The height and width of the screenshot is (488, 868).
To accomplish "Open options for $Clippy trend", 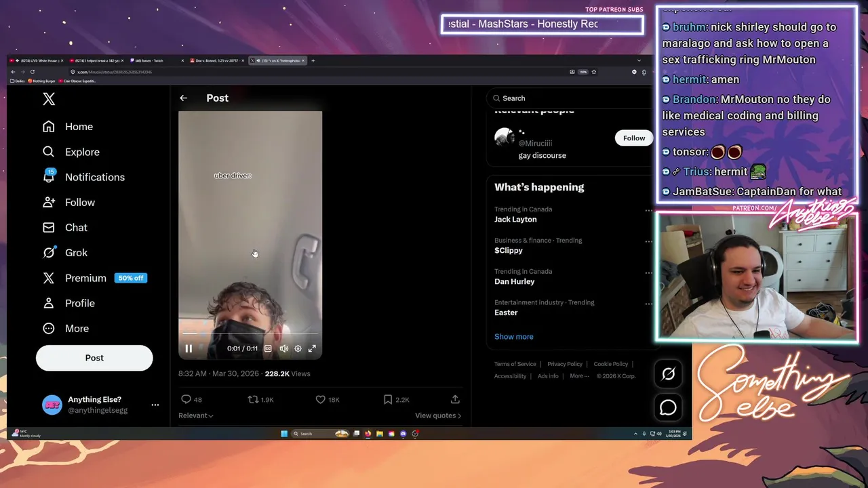I will click(x=648, y=241).
